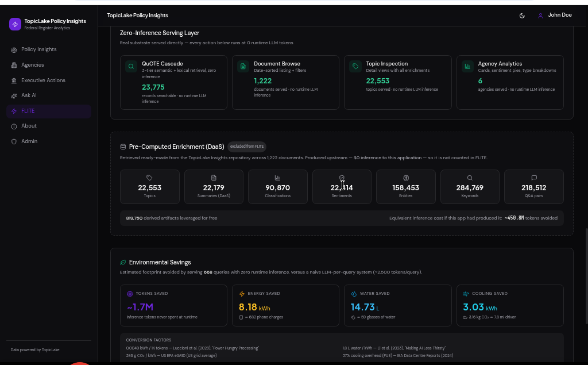The height and width of the screenshot is (365, 588).
Task: Click the 14.73 L water value
Action: [365, 307]
